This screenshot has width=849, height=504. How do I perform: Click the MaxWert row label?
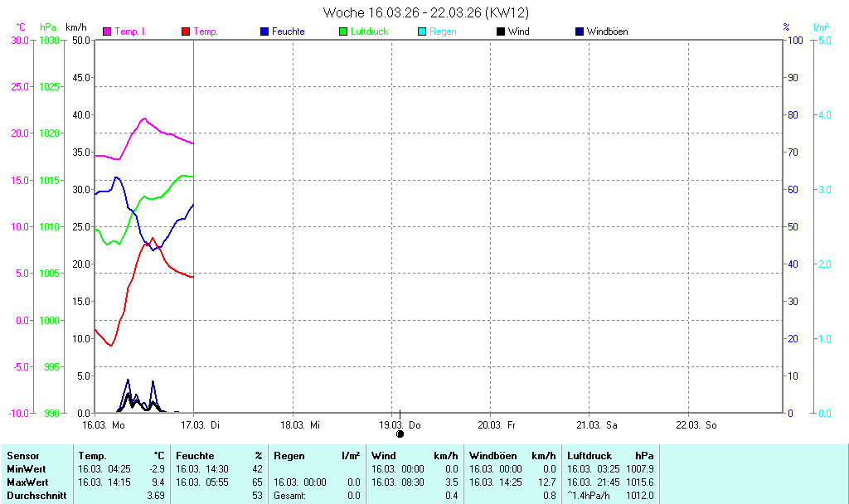tap(26, 482)
